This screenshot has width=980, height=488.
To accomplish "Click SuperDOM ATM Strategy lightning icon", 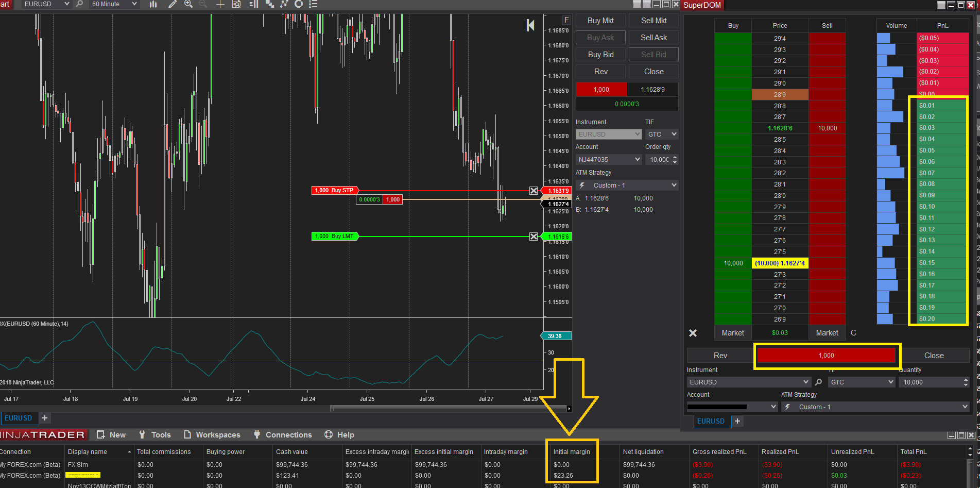I will (787, 407).
